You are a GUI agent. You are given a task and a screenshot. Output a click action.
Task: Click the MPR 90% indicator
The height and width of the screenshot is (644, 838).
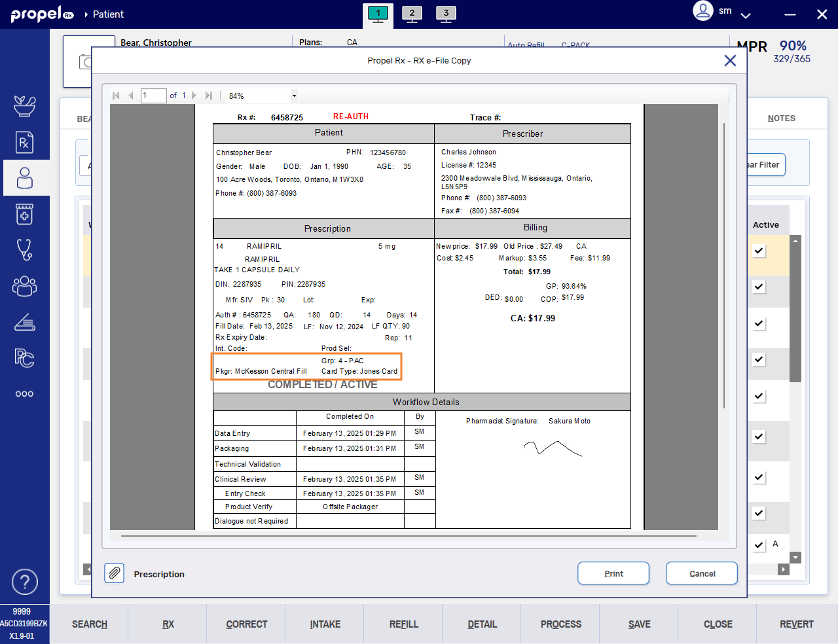(774, 51)
